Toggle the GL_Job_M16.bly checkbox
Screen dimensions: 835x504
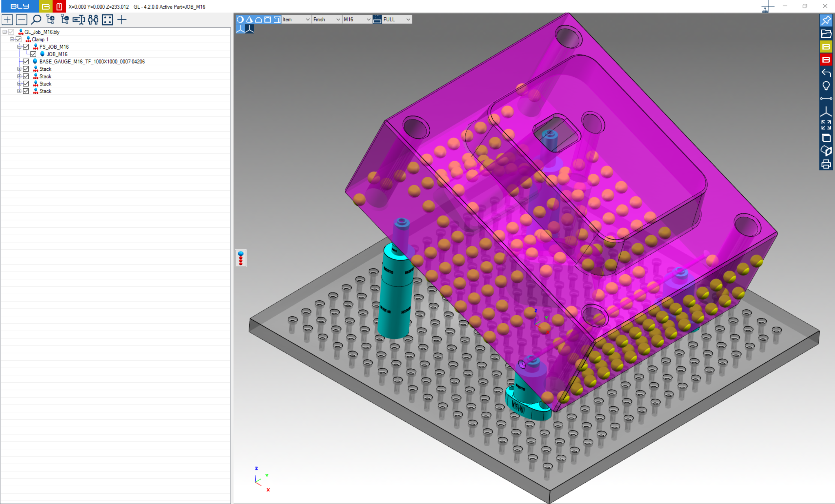click(x=11, y=32)
